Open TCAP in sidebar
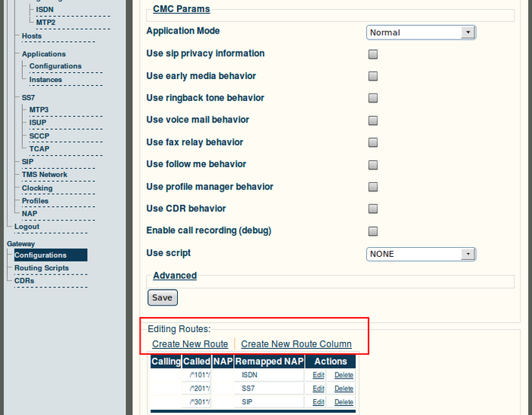Viewport: 532px width, 415px height. click(39, 149)
